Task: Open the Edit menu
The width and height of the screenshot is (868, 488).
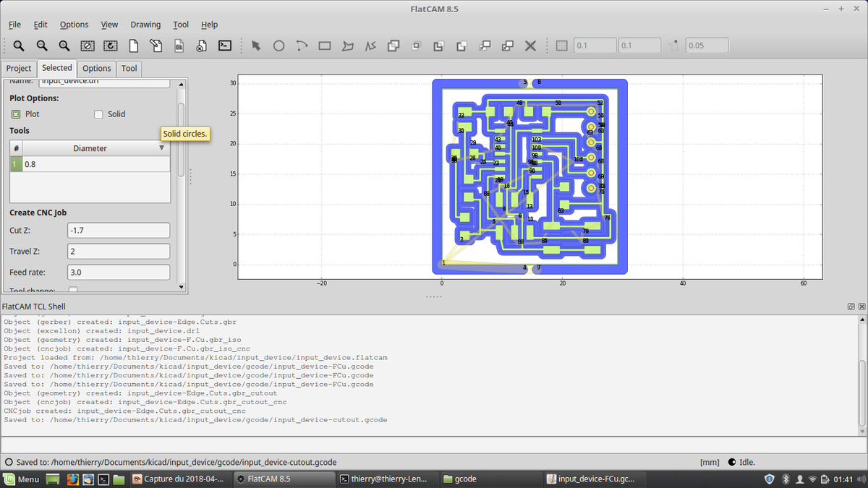Action: (x=41, y=24)
